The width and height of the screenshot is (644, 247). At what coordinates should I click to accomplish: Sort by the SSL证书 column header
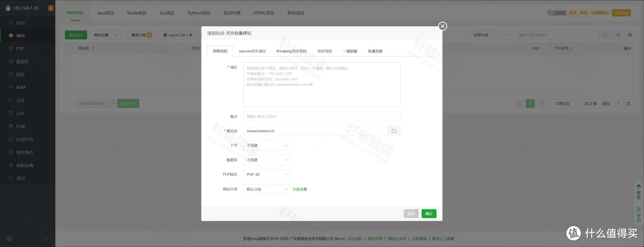pyautogui.click(x=564, y=48)
